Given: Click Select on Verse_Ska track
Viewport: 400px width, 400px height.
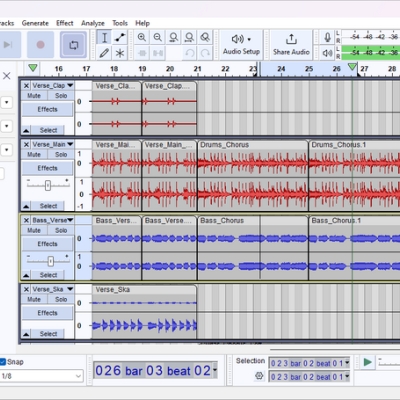Looking at the screenshot, I should coord(48,334).
